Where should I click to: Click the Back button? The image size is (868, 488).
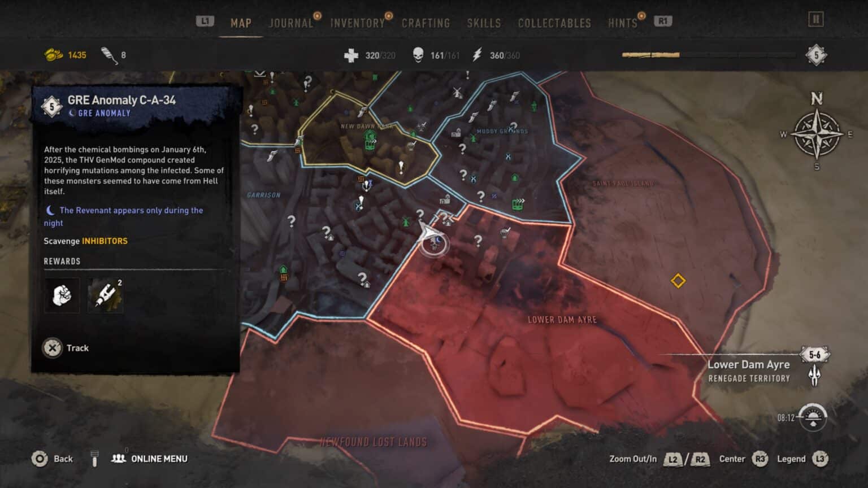pyautogui.click(x=52, y=459)
